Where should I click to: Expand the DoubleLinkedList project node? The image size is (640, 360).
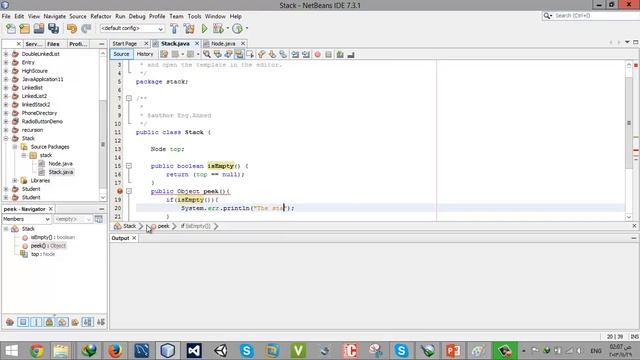click(6, 54)
